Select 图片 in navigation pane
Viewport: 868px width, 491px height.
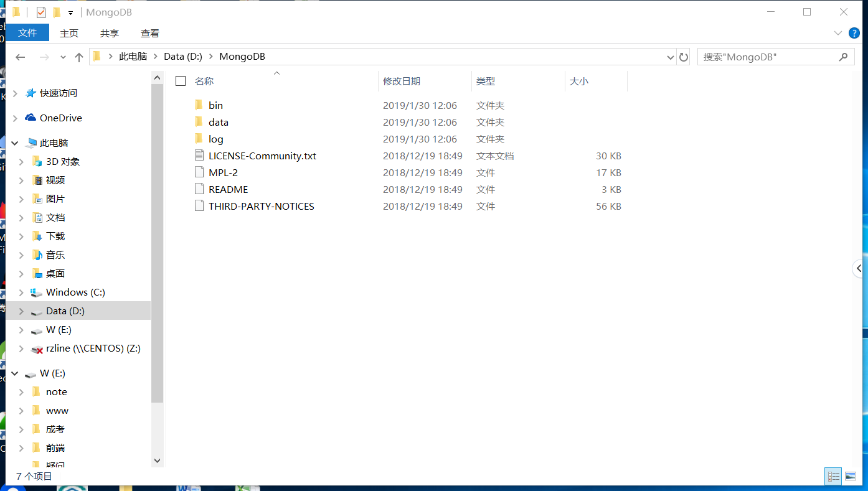(55, 199)
